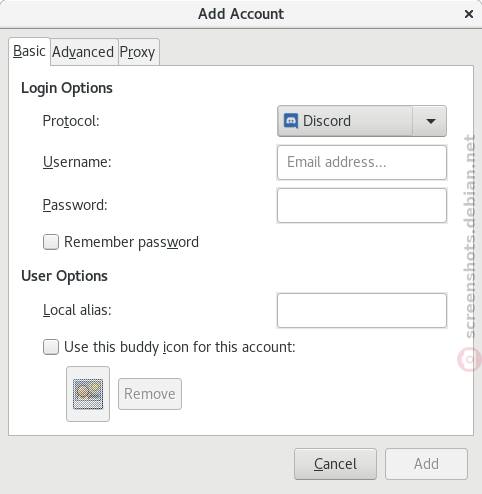Select the Basic tab

pos(29,51)
